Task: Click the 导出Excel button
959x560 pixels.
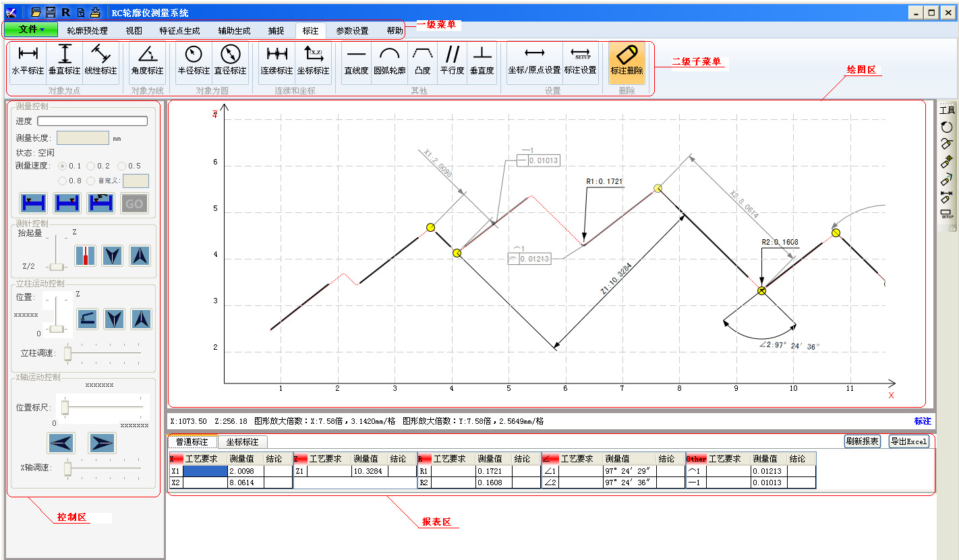Action: [x=908, y=441]
